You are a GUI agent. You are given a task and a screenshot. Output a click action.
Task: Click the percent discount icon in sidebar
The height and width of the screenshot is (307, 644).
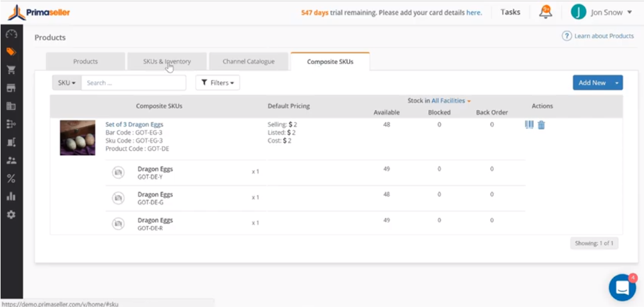click(x=11, y=179)
